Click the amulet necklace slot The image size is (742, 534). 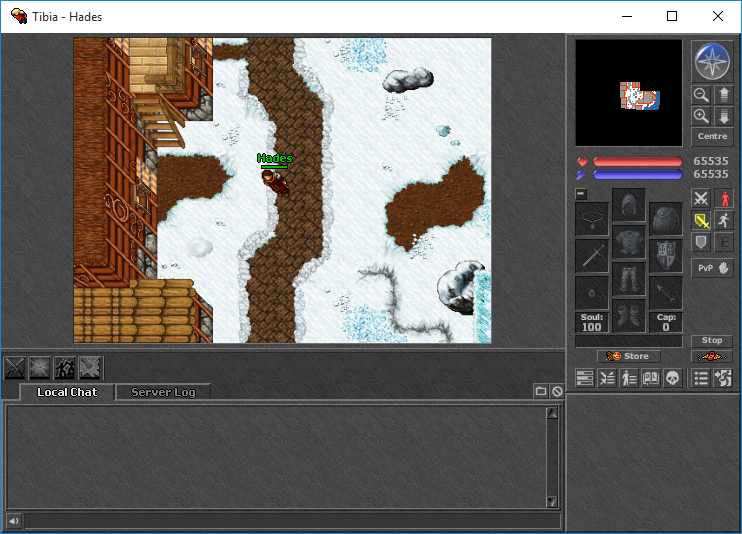[x=592, y=219]
